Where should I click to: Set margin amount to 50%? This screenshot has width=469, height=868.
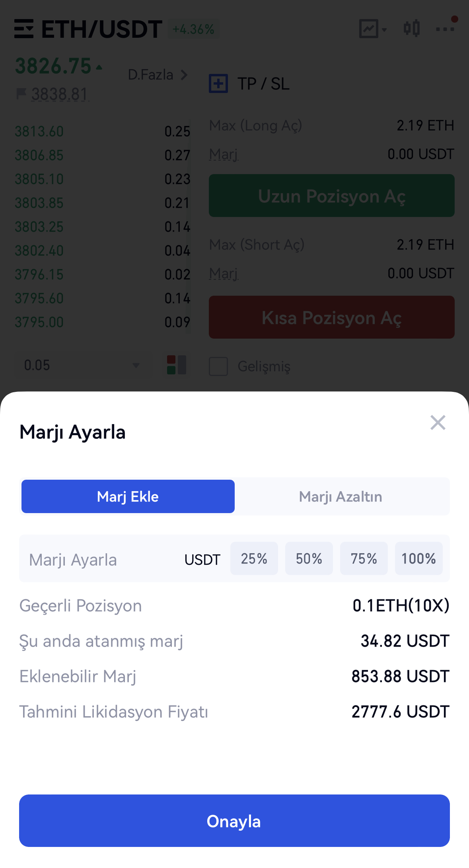[309, 558]
